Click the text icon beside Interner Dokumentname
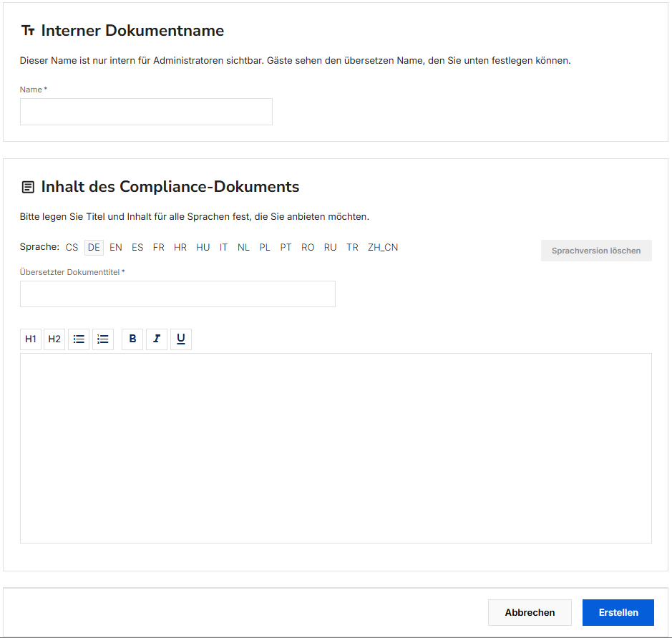This screenshot has height=638, width=672. coord(29,31)
